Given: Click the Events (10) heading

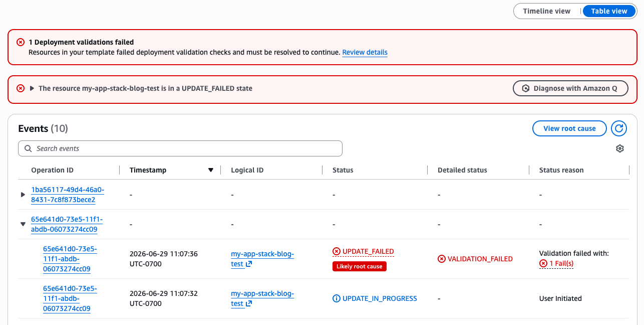Looking at the screenshot, I should point(43,128).
